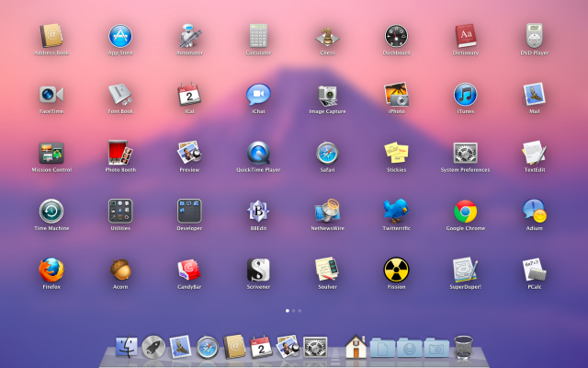Screen dimensions: 588x368
Task: Launch Twitterrific
Action: pyautogui.click(x=396, y=211)
